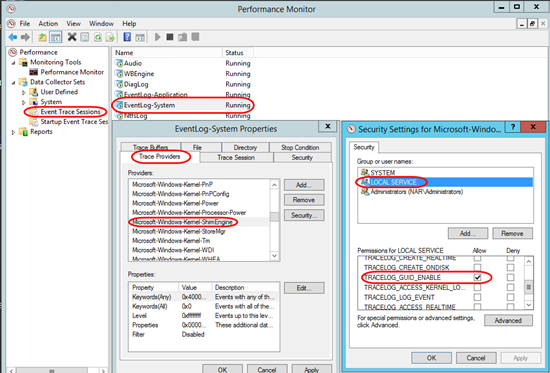This screenshot has height=373, width=550.
Task: Click the Providers list scroll-up arrow
Action: coord(274,185)
